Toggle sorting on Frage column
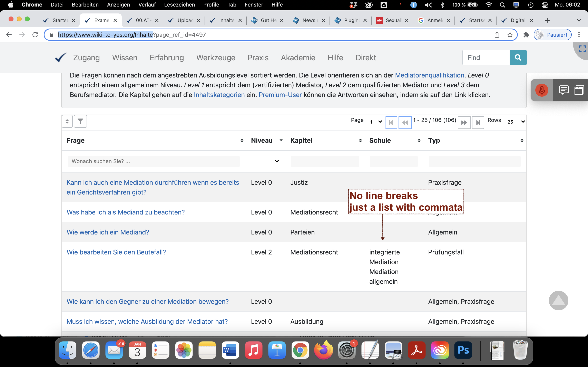 (x=242, y=140)
